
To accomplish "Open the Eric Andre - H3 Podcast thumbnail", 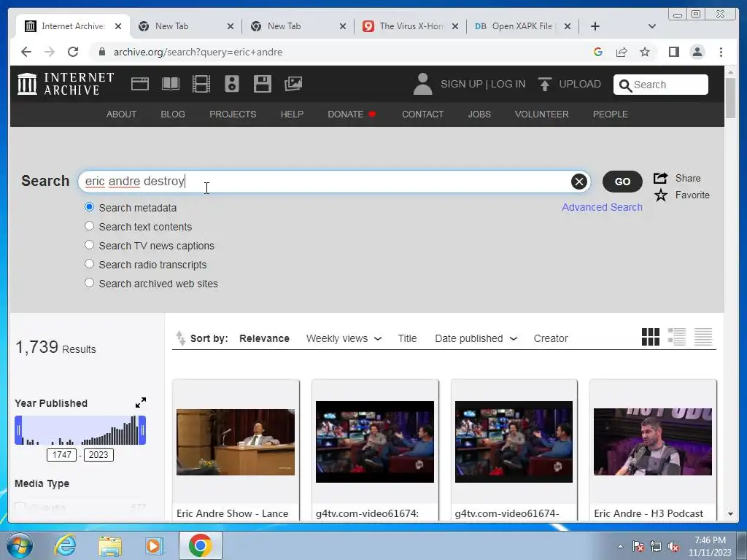I will click(653, 442).
